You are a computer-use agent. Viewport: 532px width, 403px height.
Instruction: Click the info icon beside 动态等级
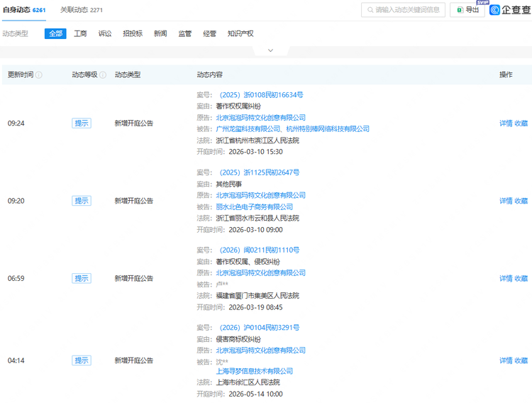tap(103, 75)
